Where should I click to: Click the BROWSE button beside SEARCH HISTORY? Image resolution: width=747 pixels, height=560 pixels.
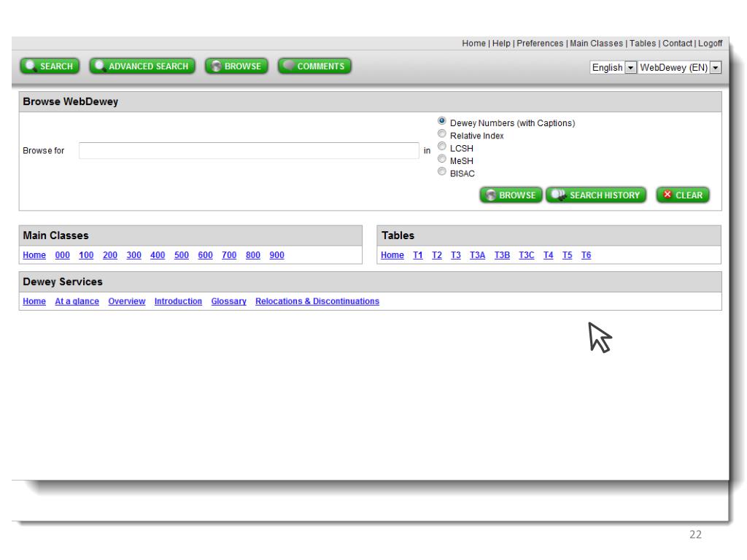511,195
